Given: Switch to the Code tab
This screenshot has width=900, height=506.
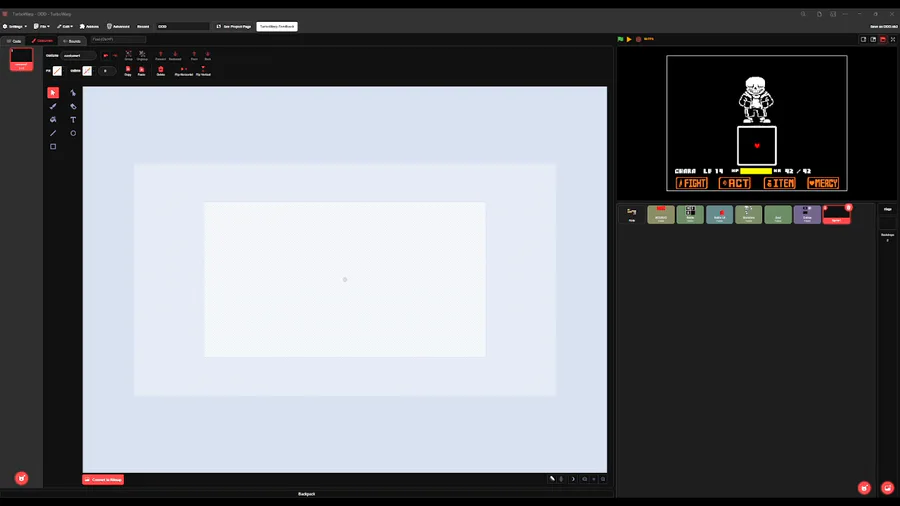Looking at the screenshot, I should (14, 41).
